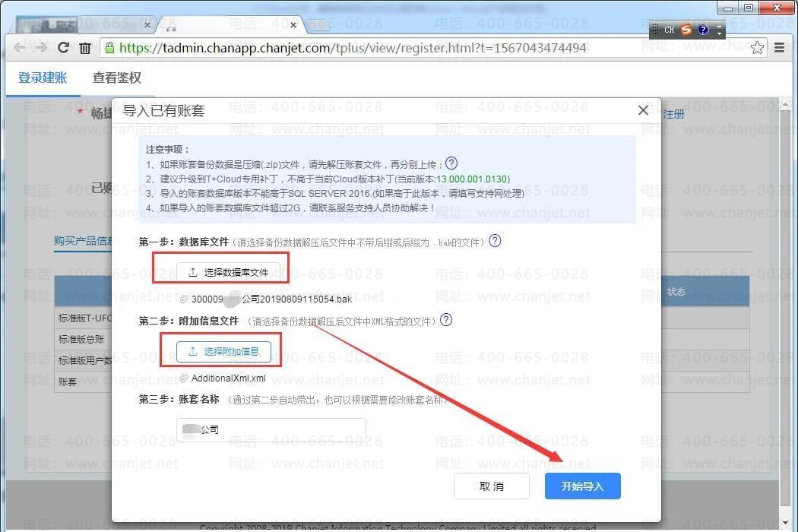Click the trash bin icon in browser toolbar
Image resolution: width=798 pixels, height=532 pixels.
point(85,49)
